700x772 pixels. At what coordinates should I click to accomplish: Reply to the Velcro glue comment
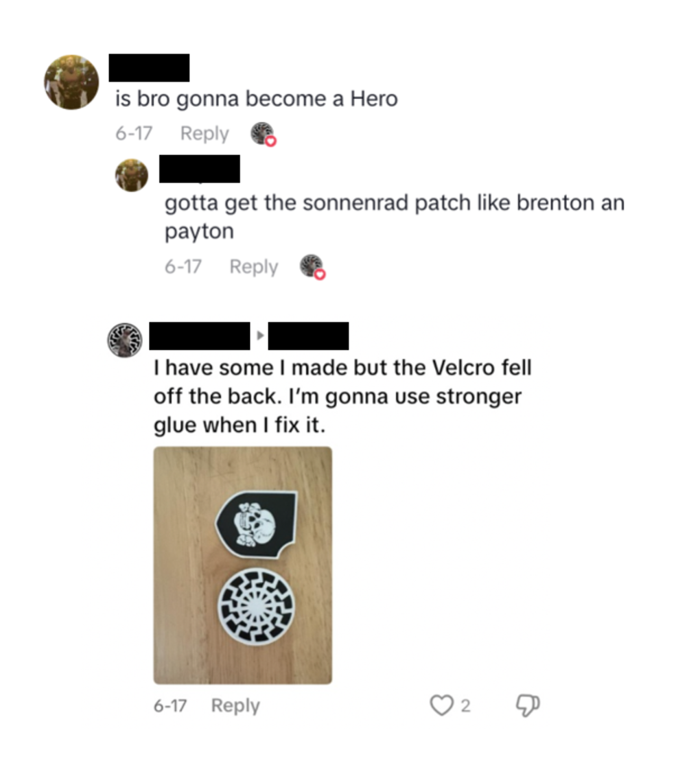[x=235, y=705]
